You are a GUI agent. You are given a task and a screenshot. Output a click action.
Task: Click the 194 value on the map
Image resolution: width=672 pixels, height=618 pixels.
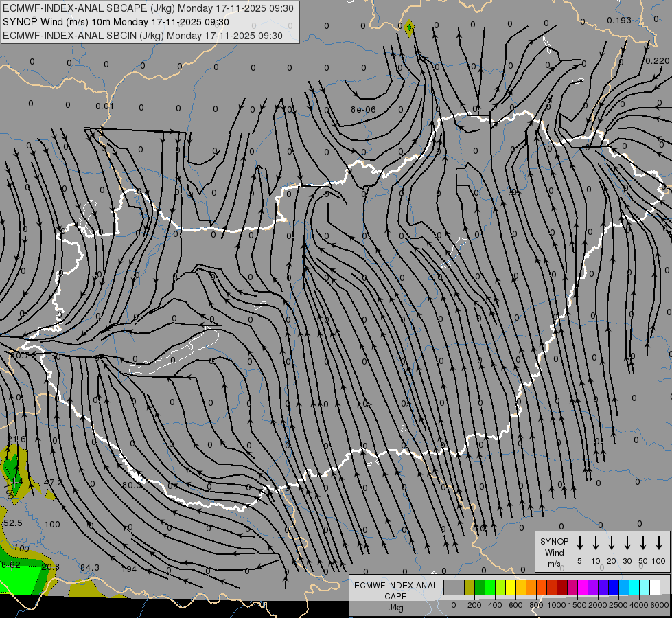point(128,569)
